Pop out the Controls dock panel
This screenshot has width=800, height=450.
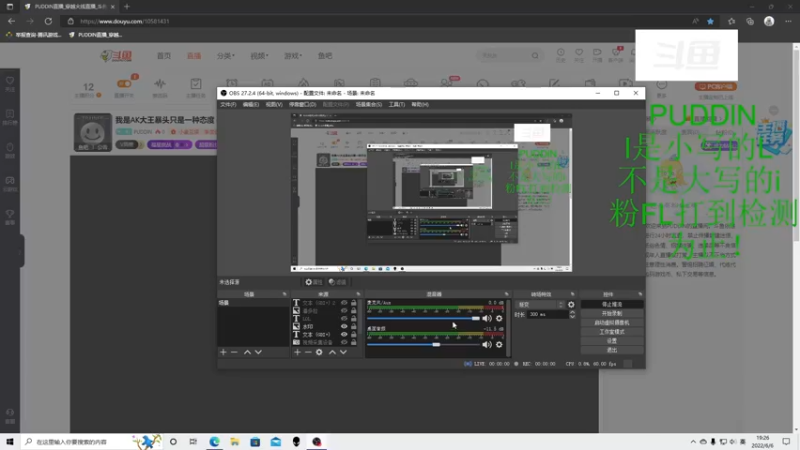[640, 294]
